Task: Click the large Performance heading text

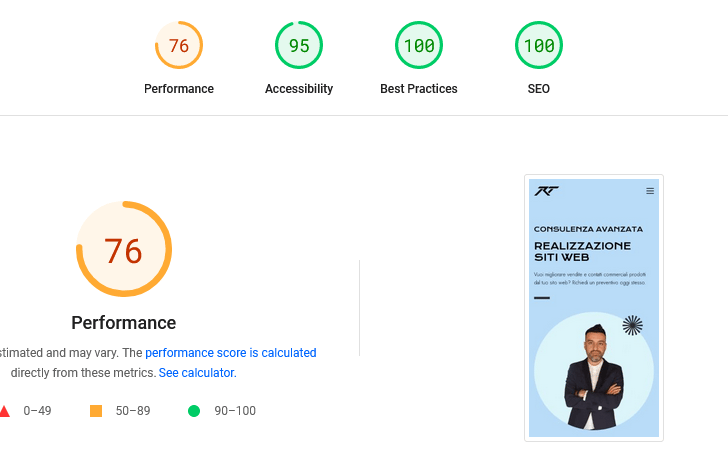Action: tap(124, 323)
